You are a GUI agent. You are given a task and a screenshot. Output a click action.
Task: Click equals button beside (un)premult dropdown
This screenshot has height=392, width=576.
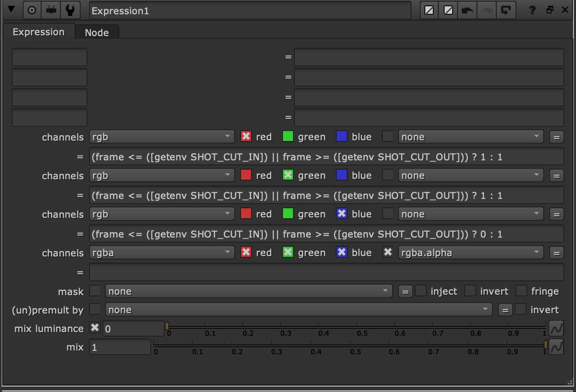coord(505,310)
